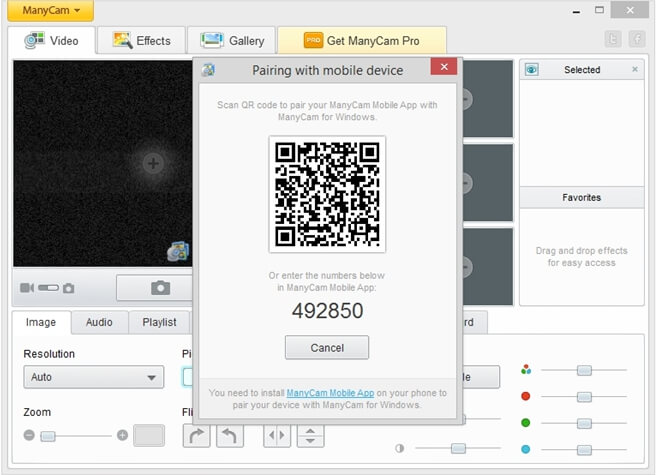Click the picture overlay icon in preview corner

(178, 251)
